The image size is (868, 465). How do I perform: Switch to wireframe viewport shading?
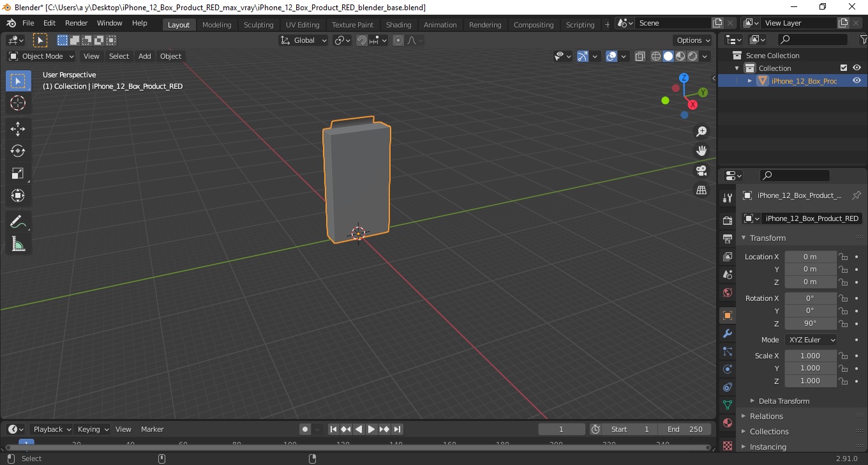tap(656, 56)
